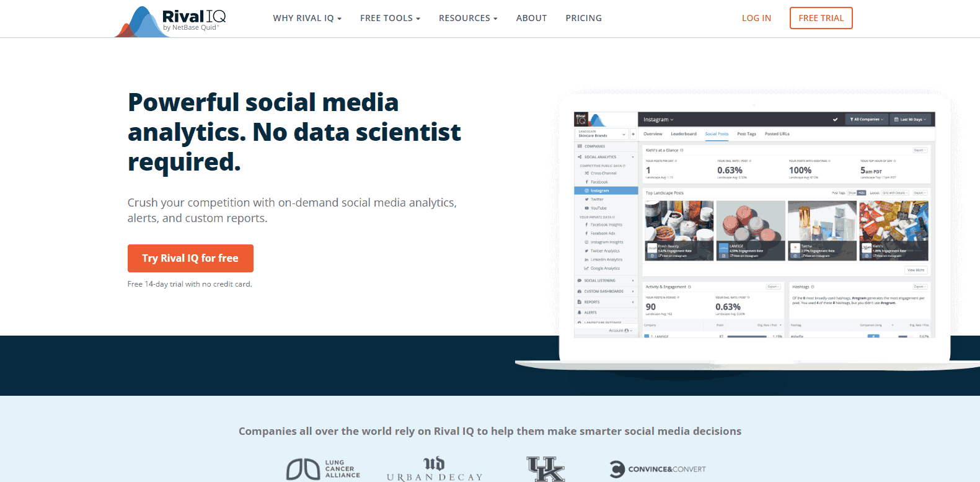Open the Posted URLs tab
Screen dimensions: 980x482
click(777, 134)
